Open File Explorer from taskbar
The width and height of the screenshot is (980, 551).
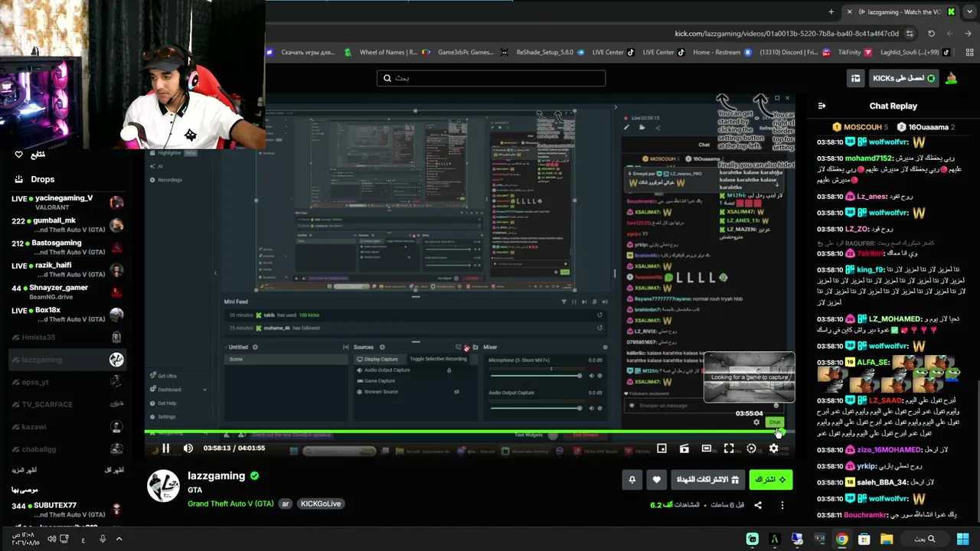coord(886,539)
